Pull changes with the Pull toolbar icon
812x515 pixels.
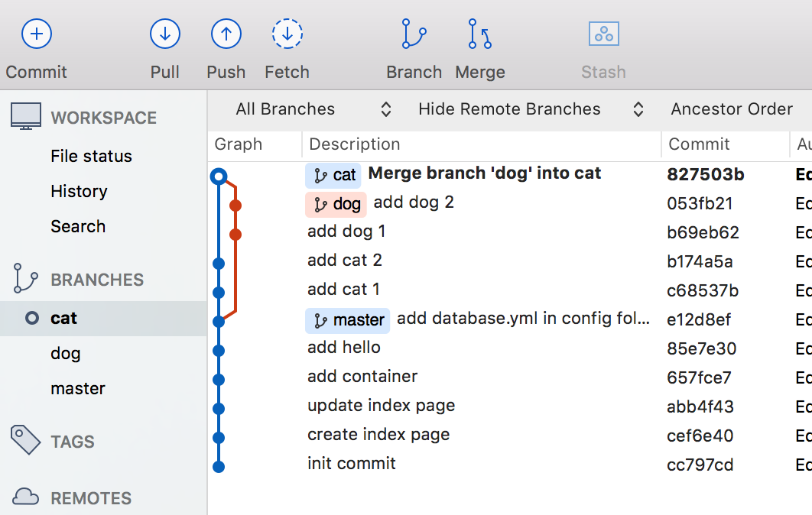[164, 34]
